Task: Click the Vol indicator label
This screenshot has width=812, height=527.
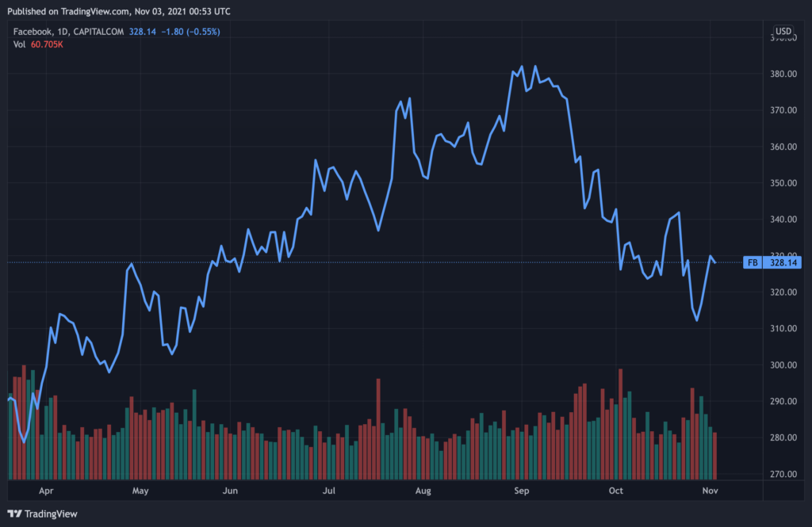Action: pyautogui.click(x=19, y=44)
